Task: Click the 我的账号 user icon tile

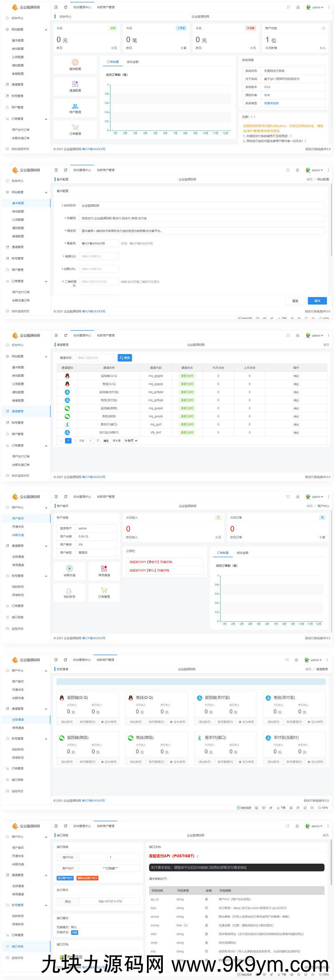Action: (69, 591)
